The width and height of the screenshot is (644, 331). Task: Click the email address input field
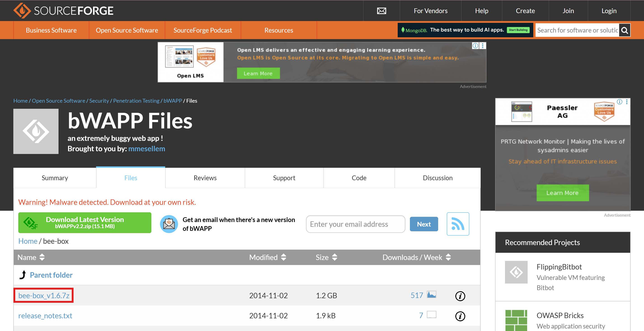click(x=355, y=224)
